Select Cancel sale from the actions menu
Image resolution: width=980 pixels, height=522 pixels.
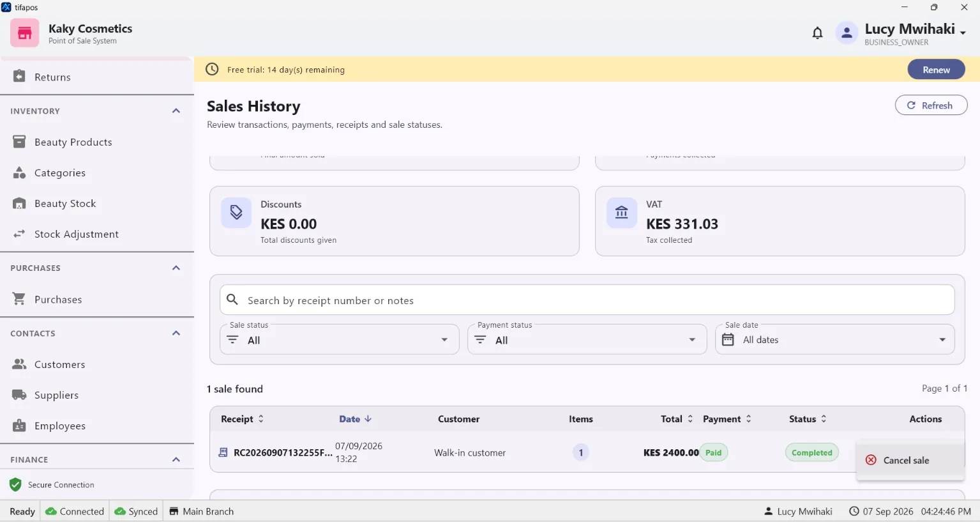pos(910,460)
